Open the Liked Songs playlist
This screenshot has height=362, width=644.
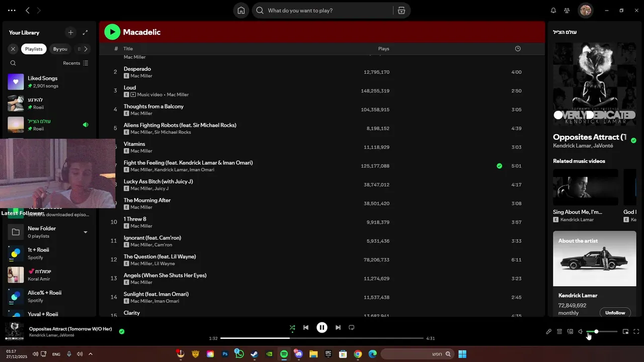click(49, 82)
